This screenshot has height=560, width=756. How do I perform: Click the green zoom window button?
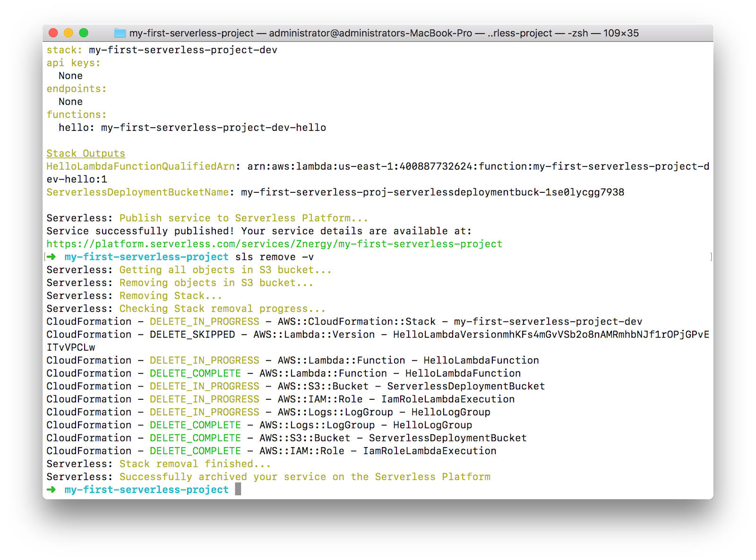[85, 33]
